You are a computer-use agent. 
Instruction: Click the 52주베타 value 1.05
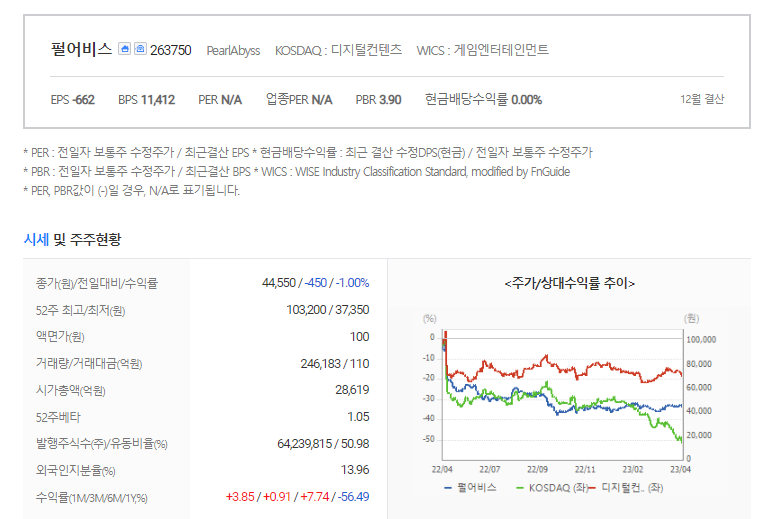(x=358, y=416)
